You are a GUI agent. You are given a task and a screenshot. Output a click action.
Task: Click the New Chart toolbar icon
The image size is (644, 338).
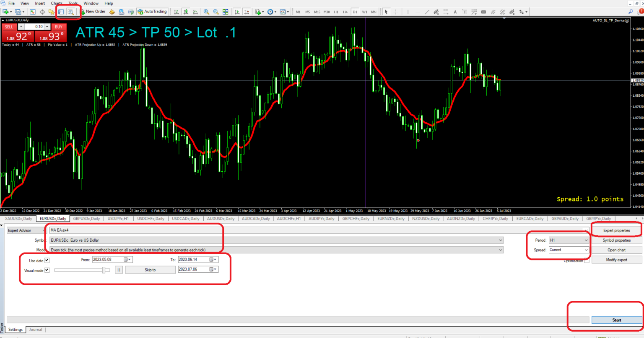pyautogui.click(x=6, y=12)
